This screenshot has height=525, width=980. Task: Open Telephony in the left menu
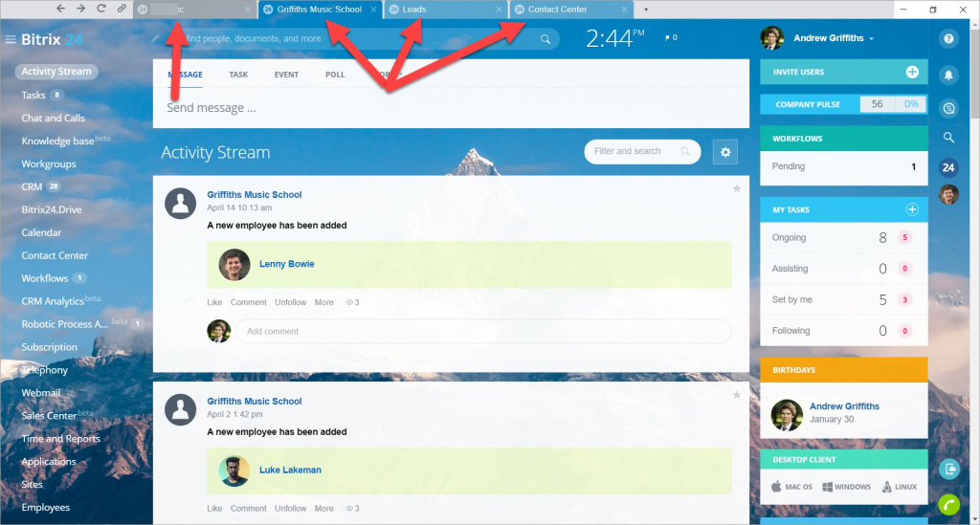(45, 370)
